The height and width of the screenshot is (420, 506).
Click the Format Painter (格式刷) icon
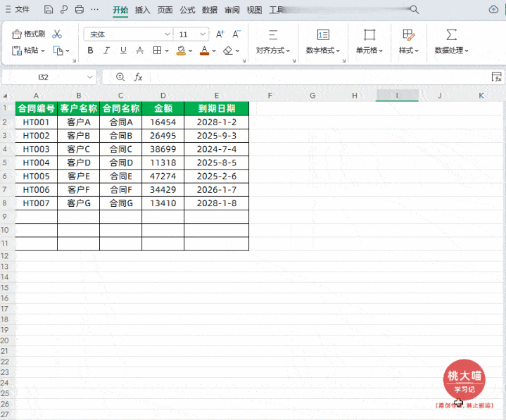point(16,34)
